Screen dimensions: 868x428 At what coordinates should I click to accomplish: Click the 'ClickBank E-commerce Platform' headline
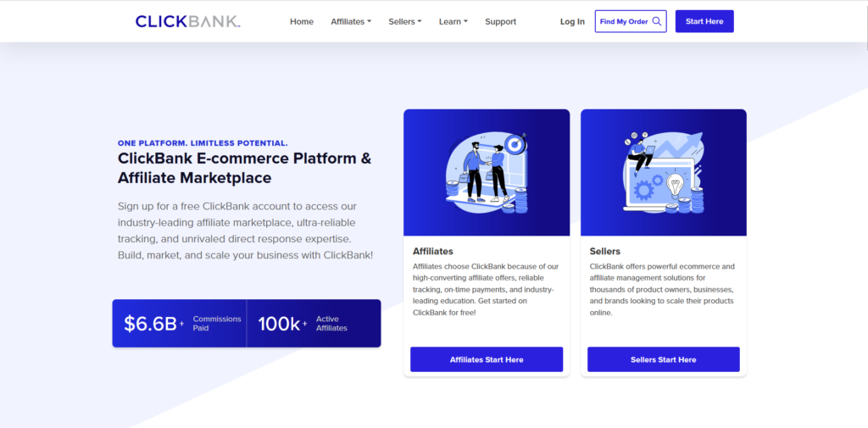[x=245, y=168]
